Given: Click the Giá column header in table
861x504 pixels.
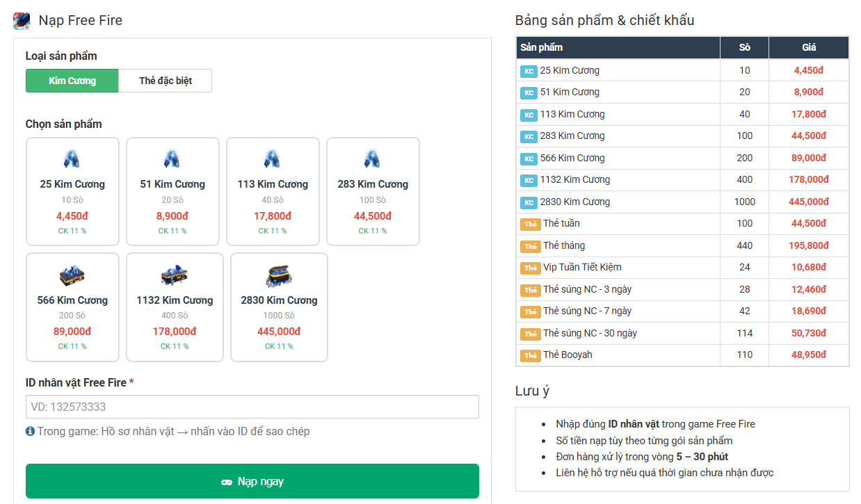Looking at the screenshot, I should [x=808, y=47].
